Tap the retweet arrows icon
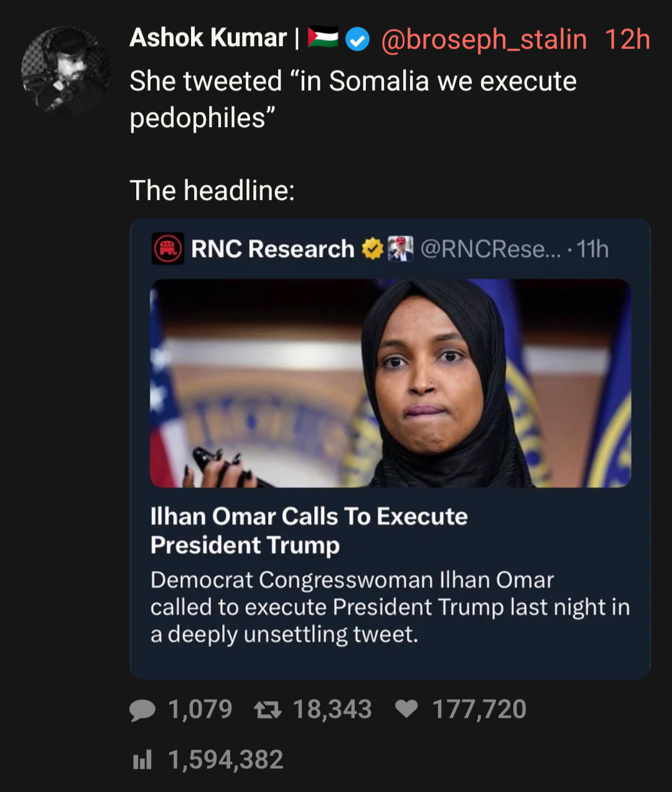672x792 pixels. [268, 710]
